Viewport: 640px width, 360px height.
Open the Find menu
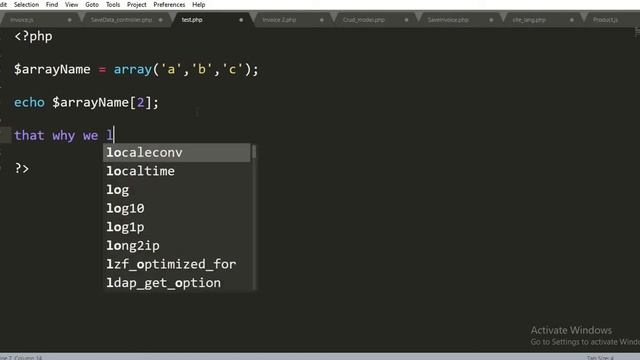[52, 4]
